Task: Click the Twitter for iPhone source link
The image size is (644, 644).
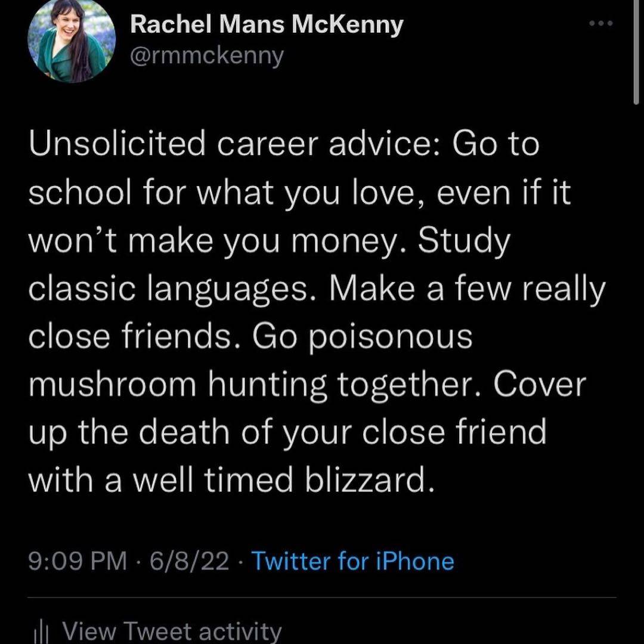Action: click(x=352, y=561)
